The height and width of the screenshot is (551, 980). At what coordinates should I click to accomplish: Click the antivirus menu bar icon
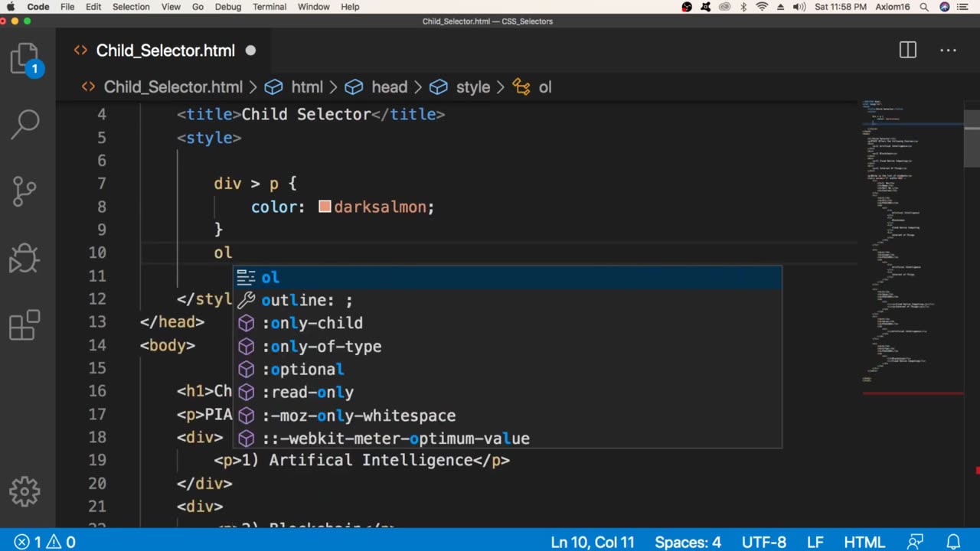[705, 7]
